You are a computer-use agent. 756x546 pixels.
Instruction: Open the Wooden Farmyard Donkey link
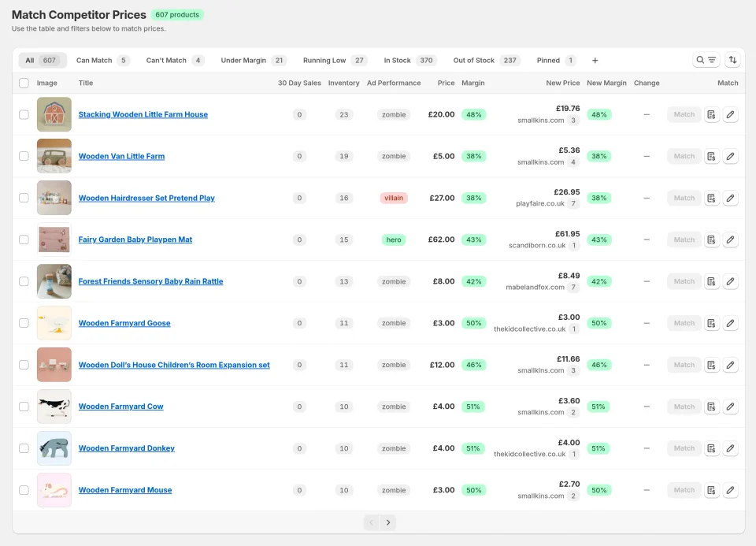(x=126, y=448)
